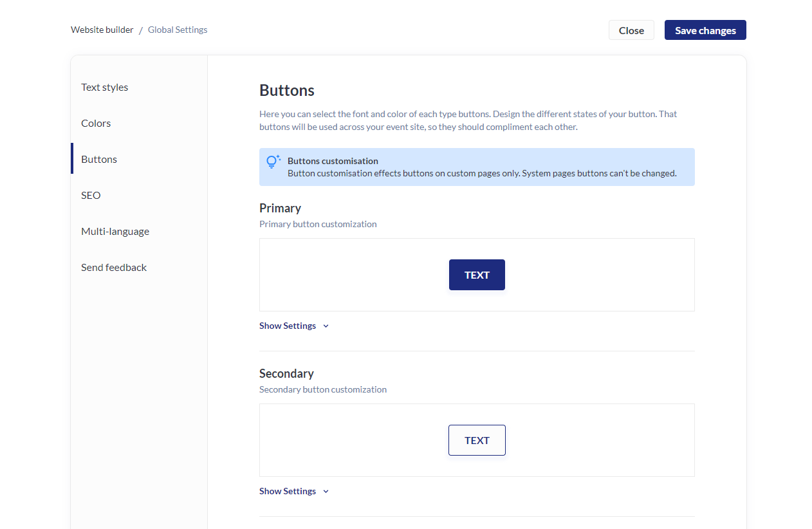Click the Primary section heading
The height and width of the screenshot is (529, 812).
pos(280,209)
